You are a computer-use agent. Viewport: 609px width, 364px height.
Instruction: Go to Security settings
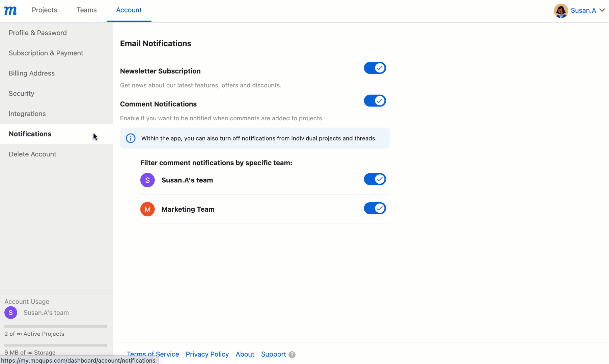pos(21,93)
